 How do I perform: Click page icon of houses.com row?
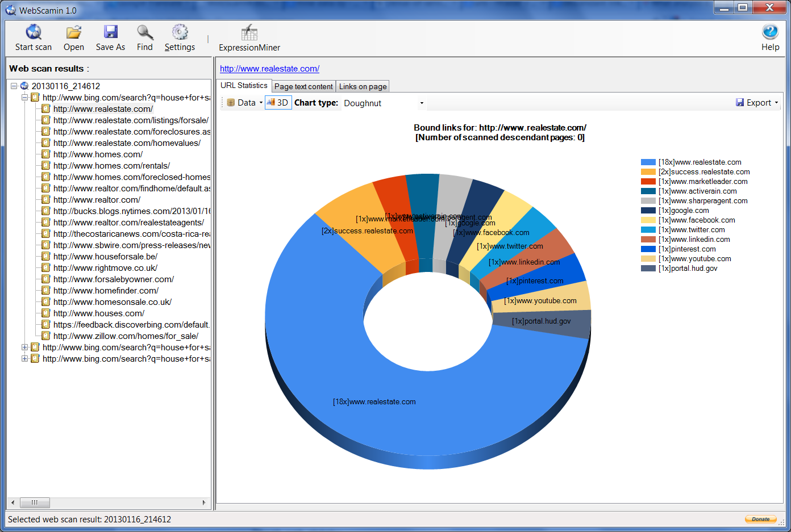[46, 313]
